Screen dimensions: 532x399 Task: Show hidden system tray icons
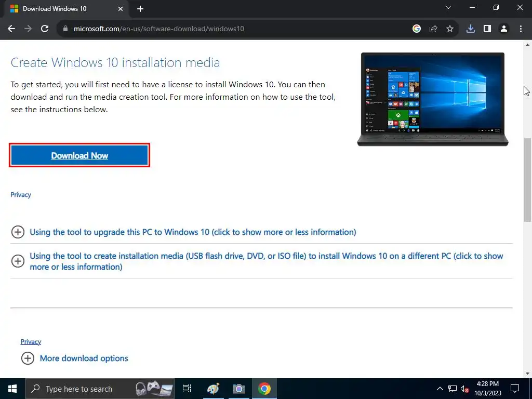click(440, 389)
